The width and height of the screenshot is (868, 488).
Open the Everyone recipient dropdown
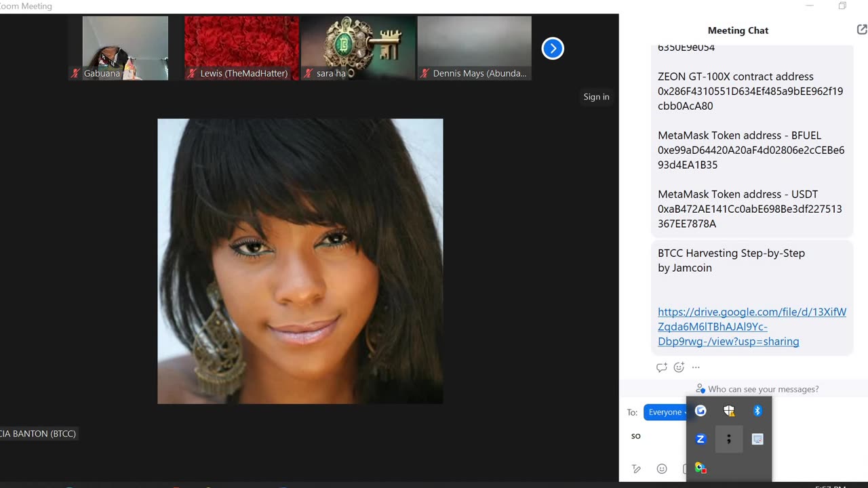tap(666, 412)
